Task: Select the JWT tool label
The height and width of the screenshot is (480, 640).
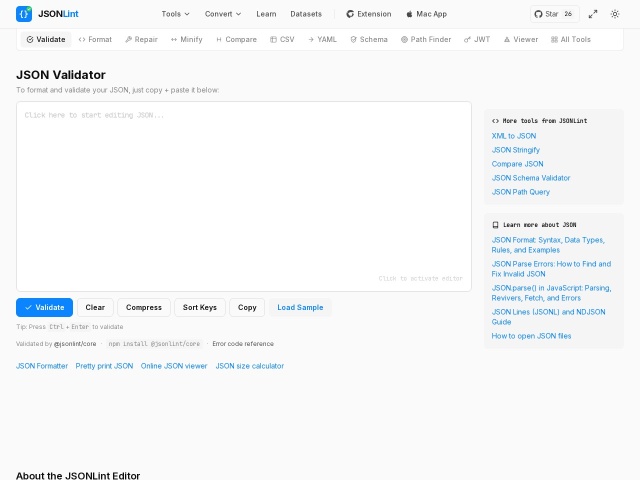Action: point(482,40)
